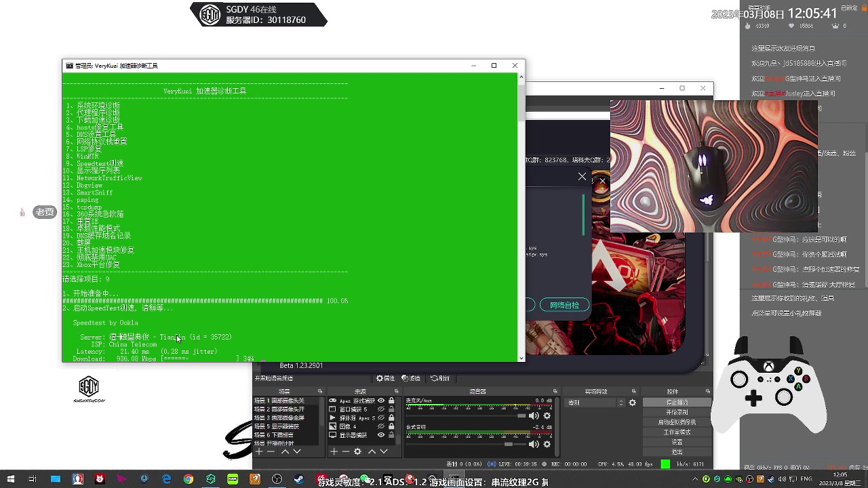868x488 pixels.
Task: Move selected scene up
Action: tap(285, 451)
